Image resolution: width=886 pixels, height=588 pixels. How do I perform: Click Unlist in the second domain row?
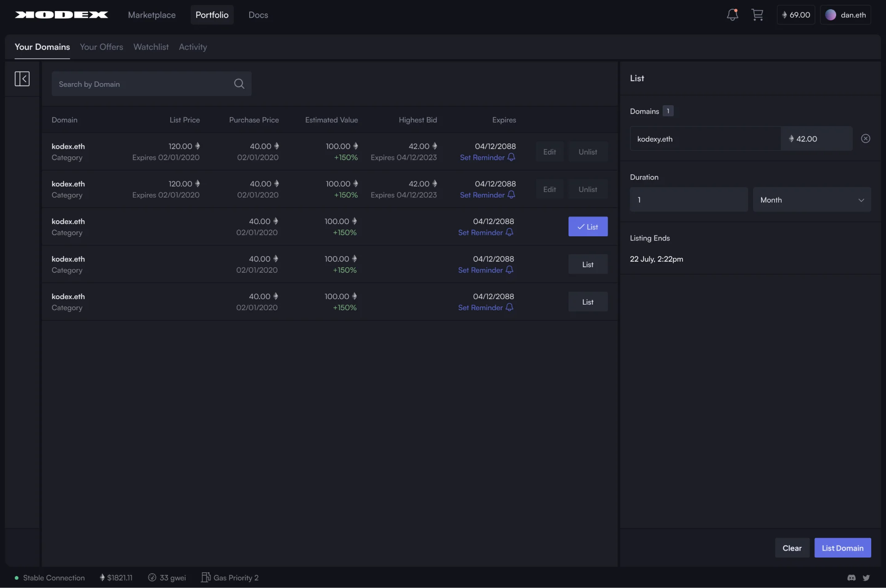click(588, 189)
